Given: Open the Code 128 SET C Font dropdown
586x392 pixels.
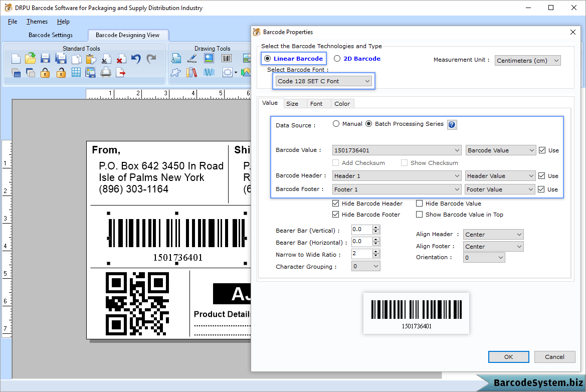Looking at the screenshot, I should (x=324, y=81).
